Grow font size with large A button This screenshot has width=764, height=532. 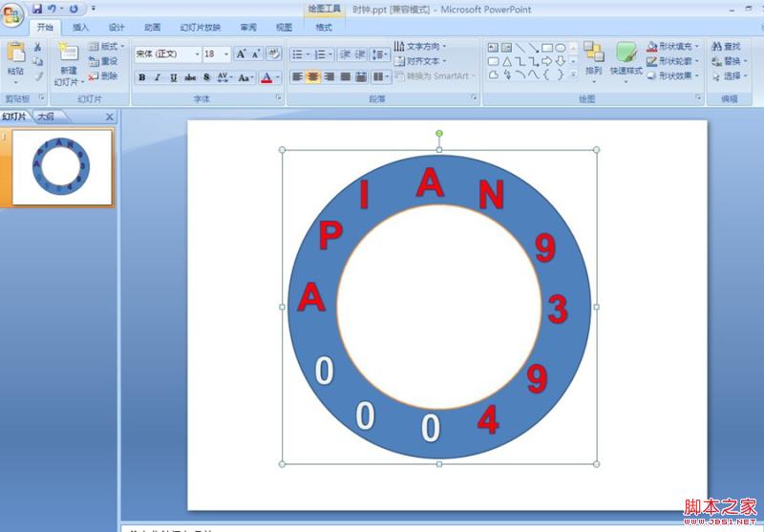point(241,53)
